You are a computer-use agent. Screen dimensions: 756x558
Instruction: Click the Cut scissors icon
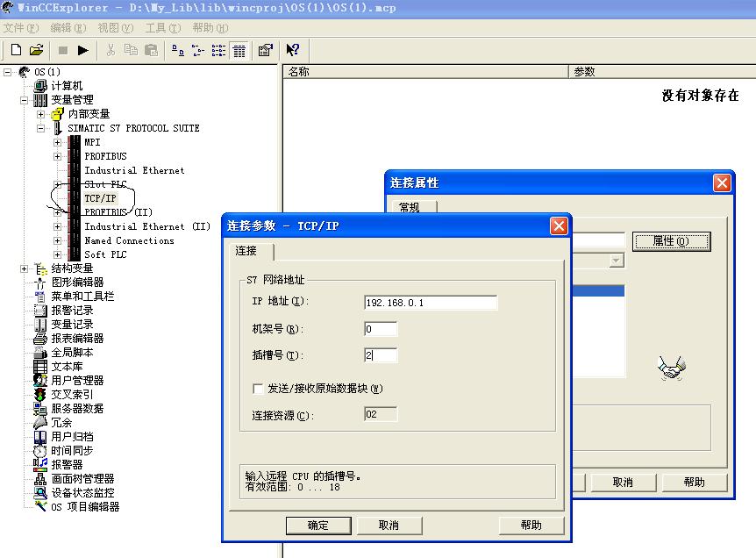111,50
